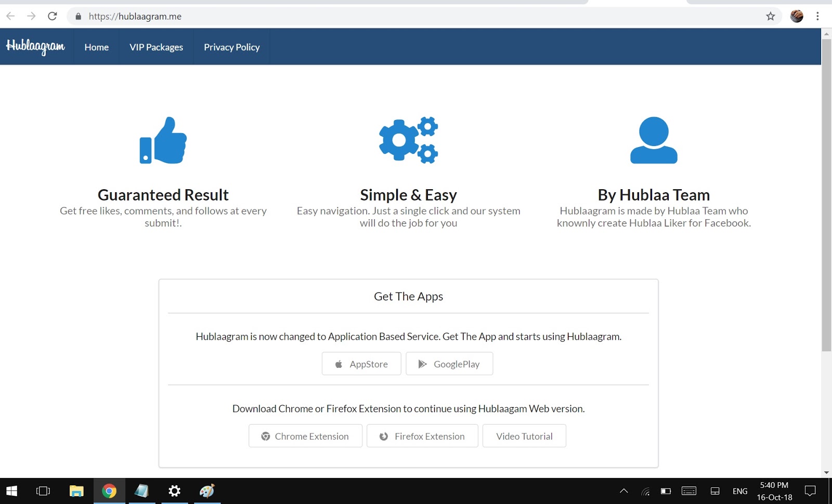
Task: Change the ENG input language
Action: pyautogui.click(x=740, y=491)
